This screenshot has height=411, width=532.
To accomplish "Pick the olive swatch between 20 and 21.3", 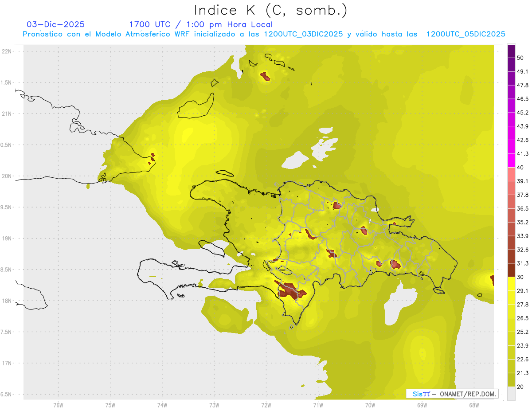I will [511, 380].
